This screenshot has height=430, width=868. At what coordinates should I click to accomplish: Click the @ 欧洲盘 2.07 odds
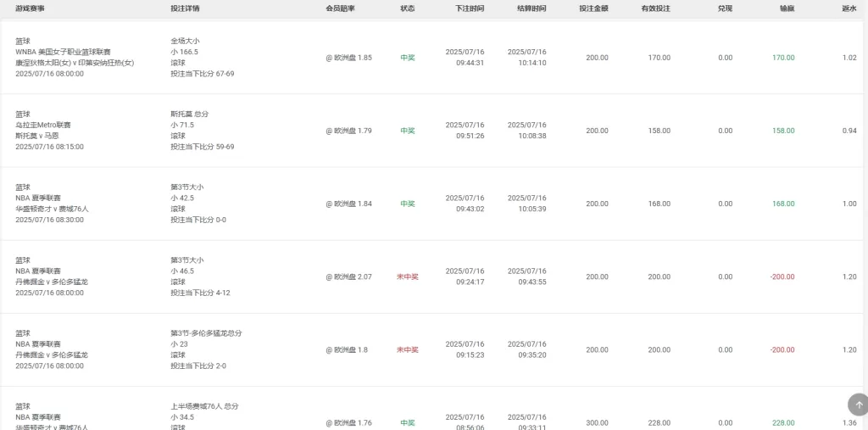[x=348, y=277]
